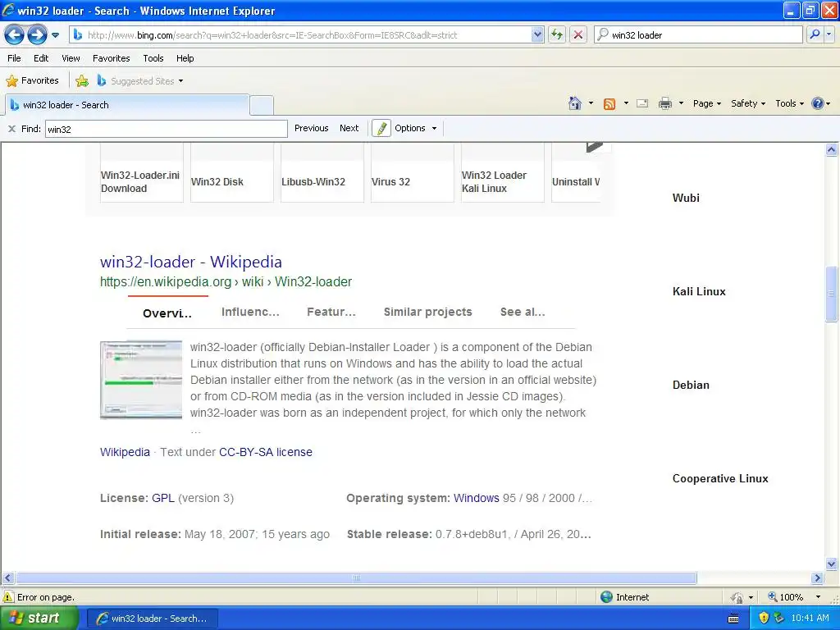Open the recent pages dropdown arrow

coord(55,35)
